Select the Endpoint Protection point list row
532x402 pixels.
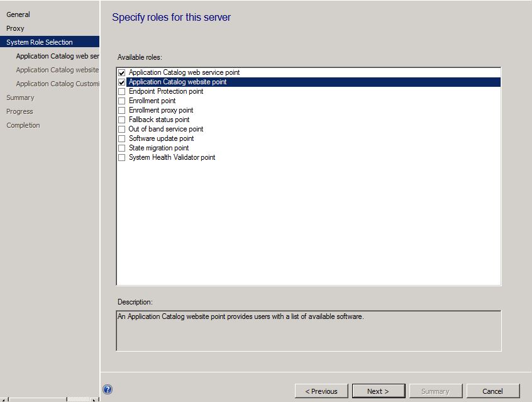pos(165,91)
